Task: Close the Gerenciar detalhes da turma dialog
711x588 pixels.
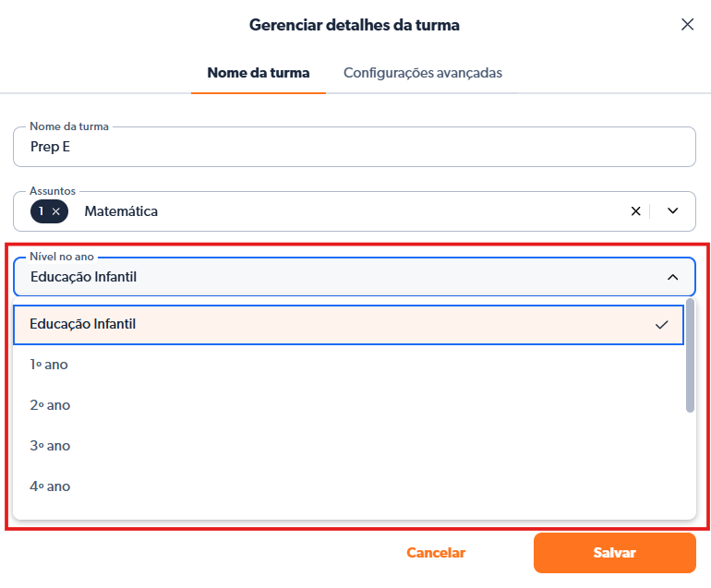Action: tap(687, 25)
